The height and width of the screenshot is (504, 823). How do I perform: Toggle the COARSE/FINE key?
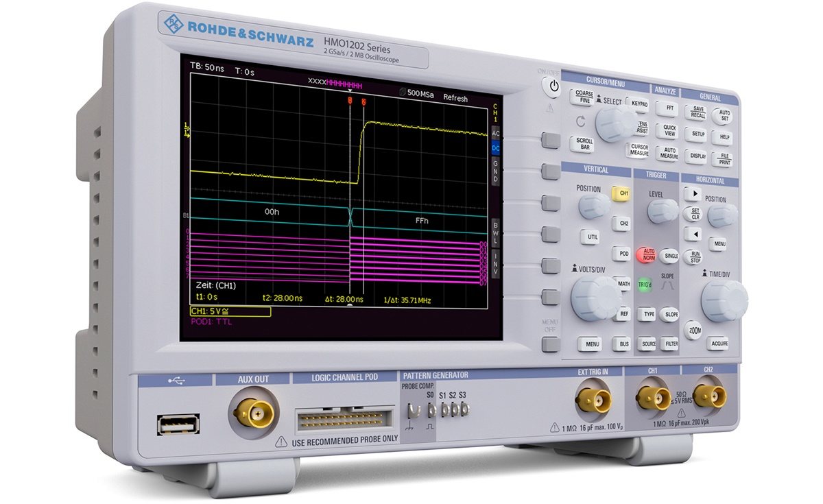tap(584, 97)
